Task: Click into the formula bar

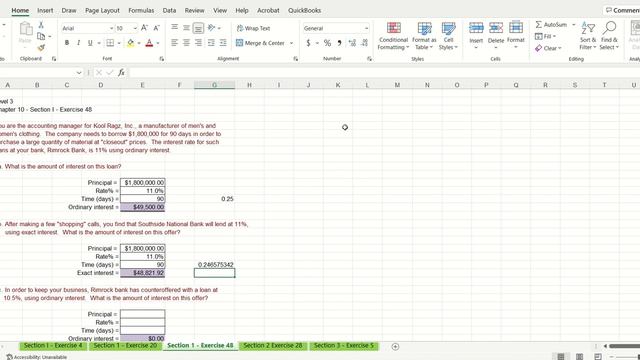Action: point(384,73)
